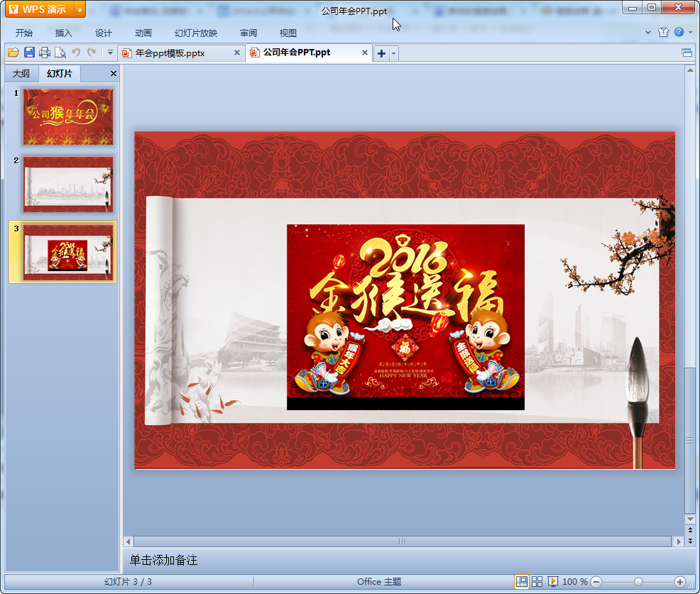Open the 审阅 ribbon tab
The height and width of the screenshot is (594, 700).
point(248,33)
